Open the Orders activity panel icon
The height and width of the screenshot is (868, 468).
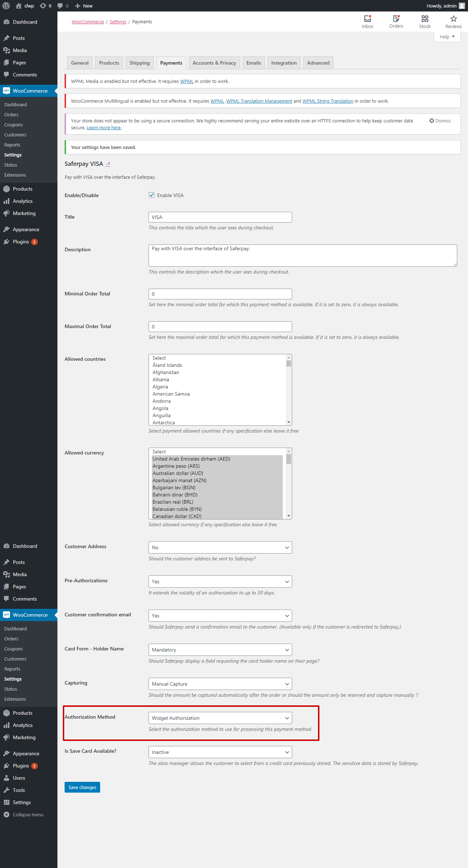396,22
